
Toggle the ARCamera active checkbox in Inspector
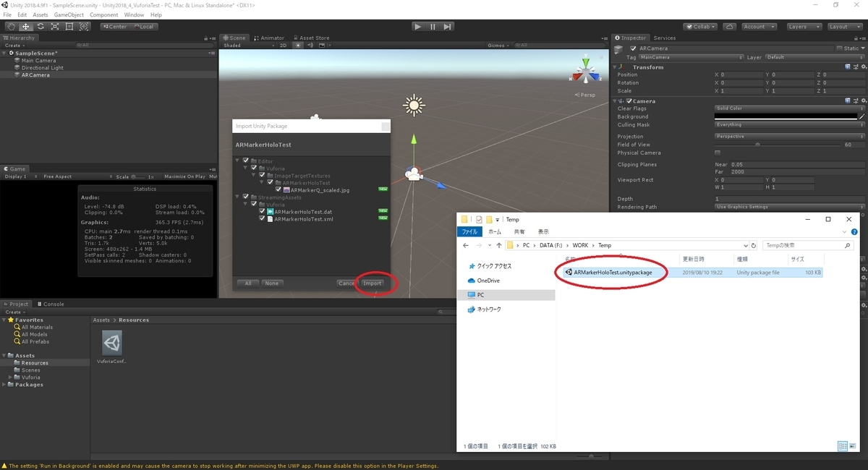pyautogui.click(x=634, y=48)
